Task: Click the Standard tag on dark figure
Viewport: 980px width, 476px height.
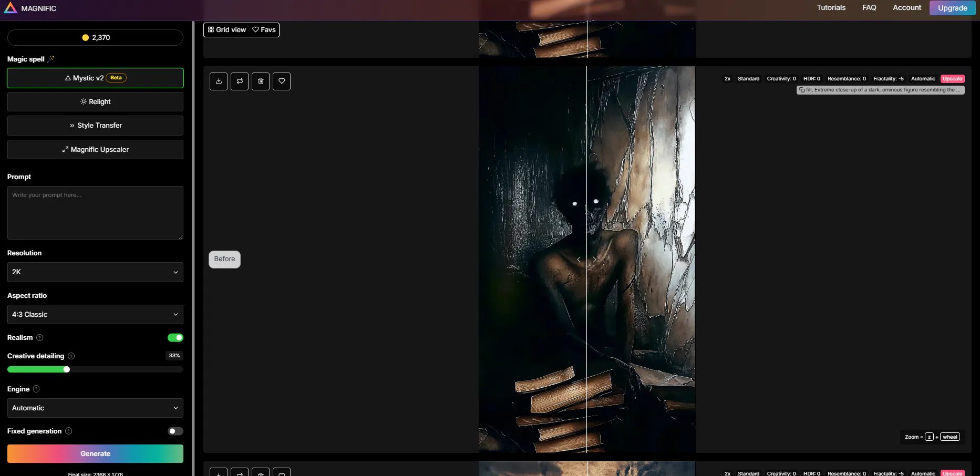Action: point(748,79)
